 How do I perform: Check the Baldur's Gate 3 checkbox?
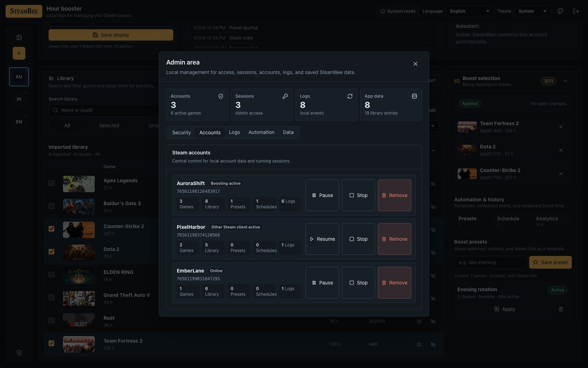click(51, 206)
